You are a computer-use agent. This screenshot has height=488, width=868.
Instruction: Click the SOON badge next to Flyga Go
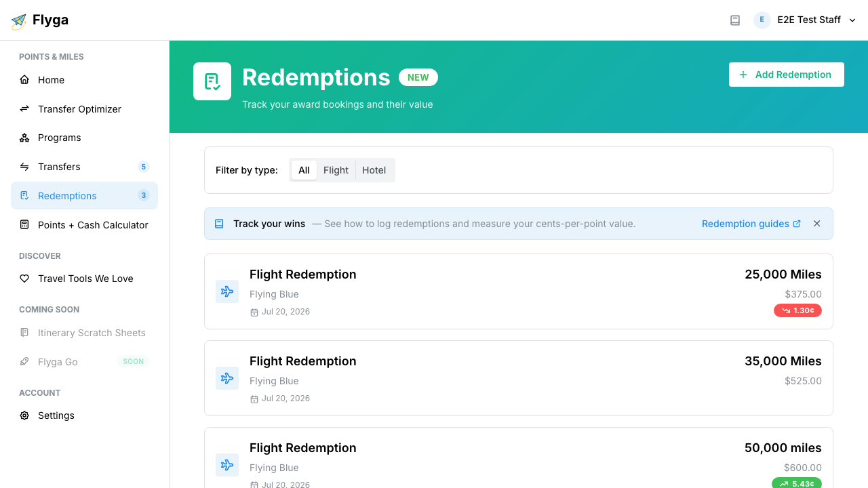pyautogui.click(x=133, y=362)
